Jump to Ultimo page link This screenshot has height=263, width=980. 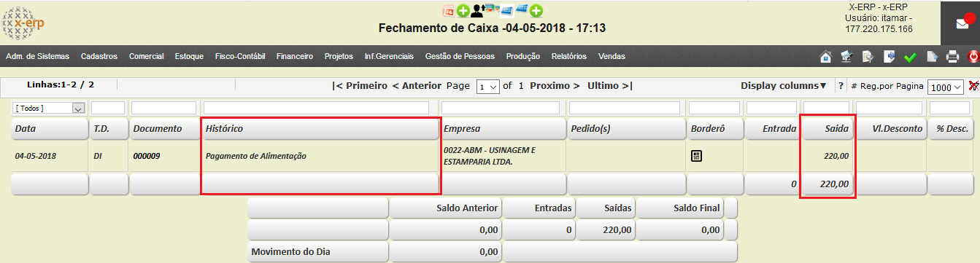click(610, 85)
